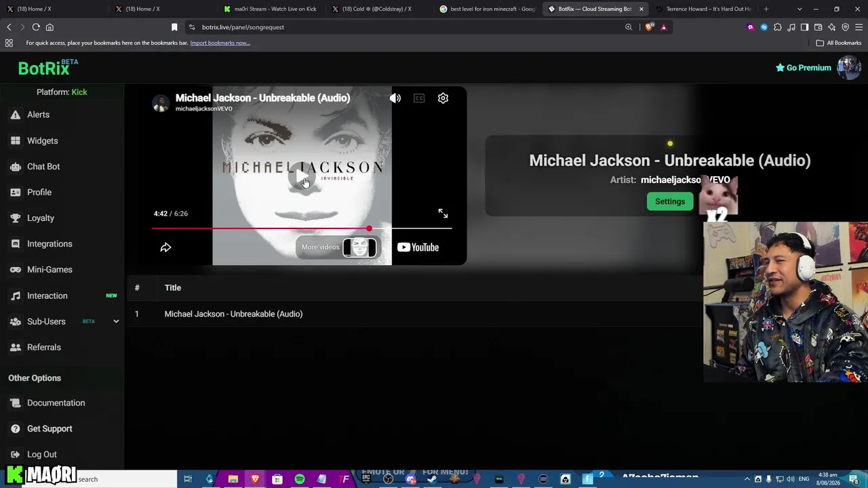Open Leo AI sparkle icon
Viewport: 868px width, 488px height.
[x=832, y=27]
